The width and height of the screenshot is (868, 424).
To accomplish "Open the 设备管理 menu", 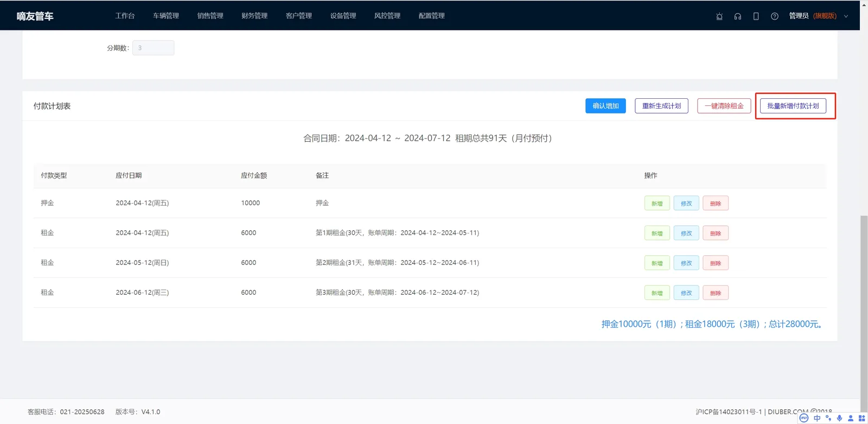I will [343, 16].
